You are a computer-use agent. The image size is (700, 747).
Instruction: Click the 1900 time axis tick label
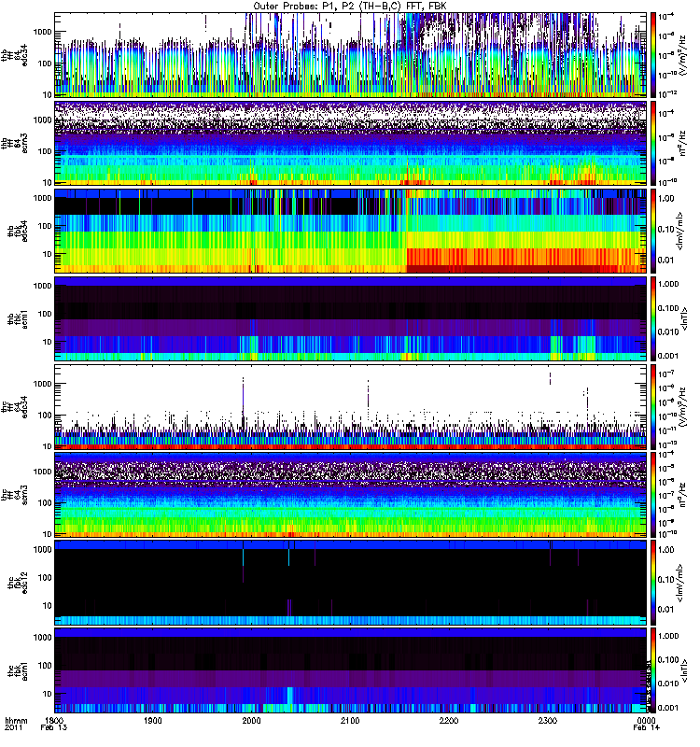pos(154,722)
